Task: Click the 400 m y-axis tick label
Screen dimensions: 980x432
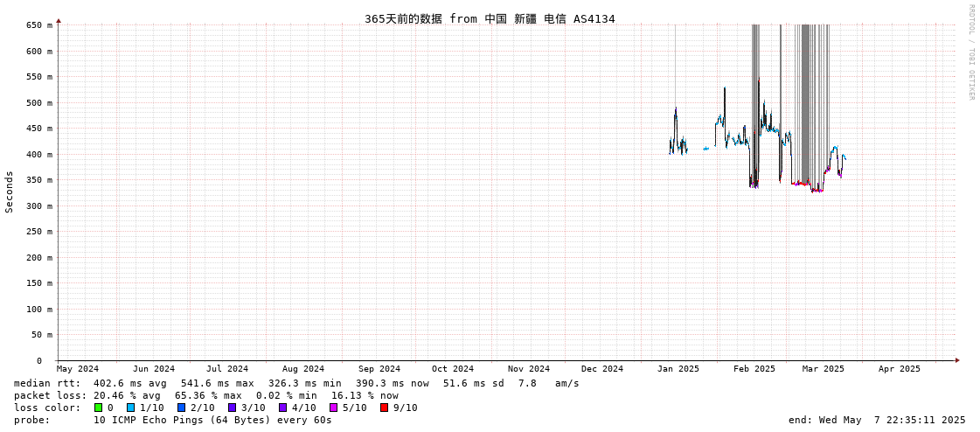Action: click(x=40, y=155)
